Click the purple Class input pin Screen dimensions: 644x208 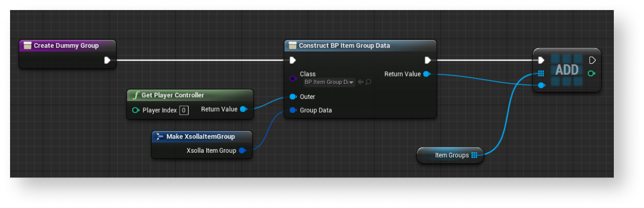(x=293, y=78)
